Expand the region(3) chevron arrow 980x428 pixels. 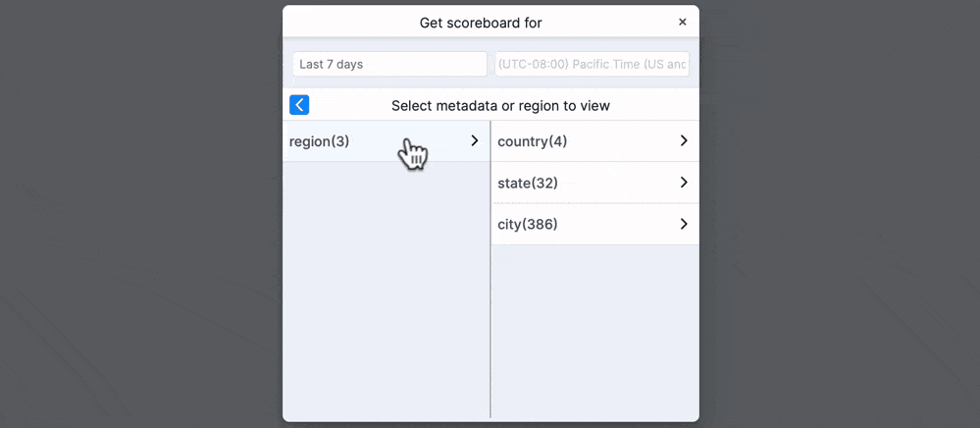475,140
